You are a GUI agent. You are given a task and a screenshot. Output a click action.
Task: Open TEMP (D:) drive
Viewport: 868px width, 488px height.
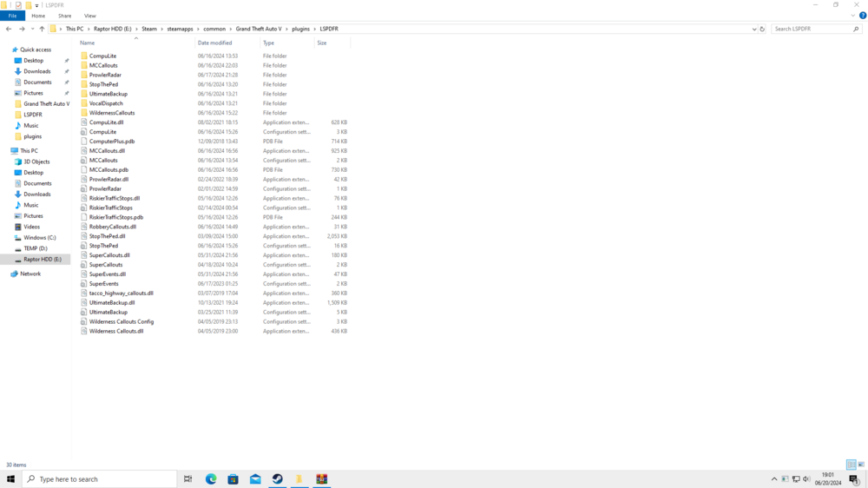click(35, 248)
